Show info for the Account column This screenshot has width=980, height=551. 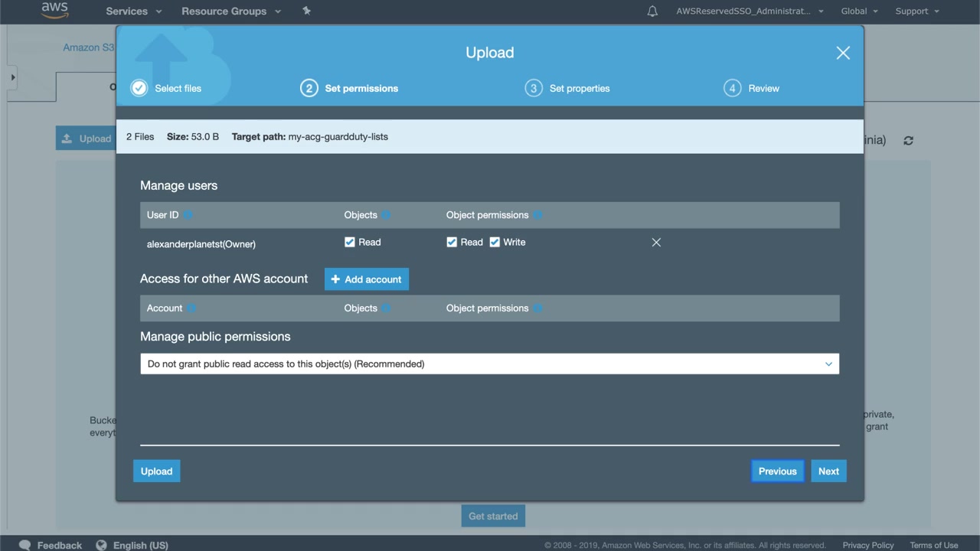pos(191,308)
